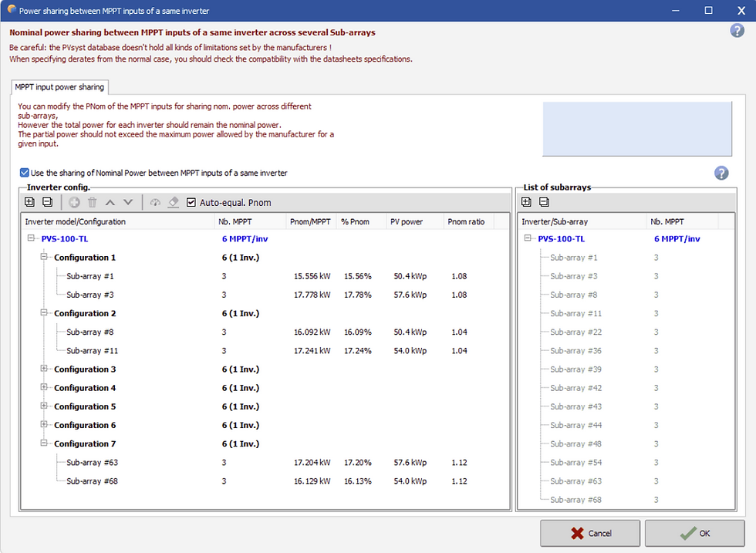Select Sub-array #42 in List of subarrays
This screenshot has height=553, width=756.
pos(576,388)
